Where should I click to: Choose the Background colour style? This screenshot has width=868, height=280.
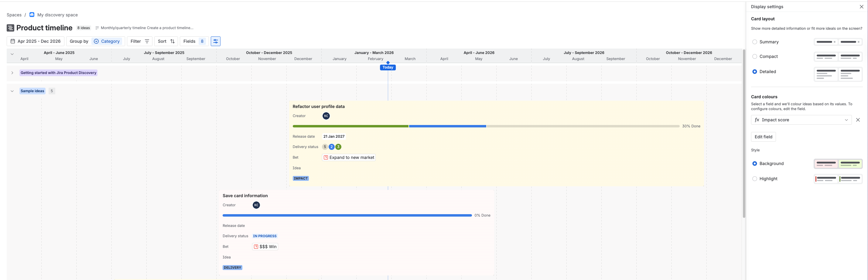tap(754, 164)
